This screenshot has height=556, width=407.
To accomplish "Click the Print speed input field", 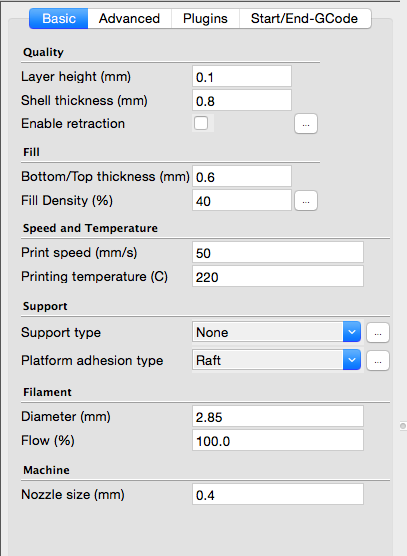I will (278, 252).
